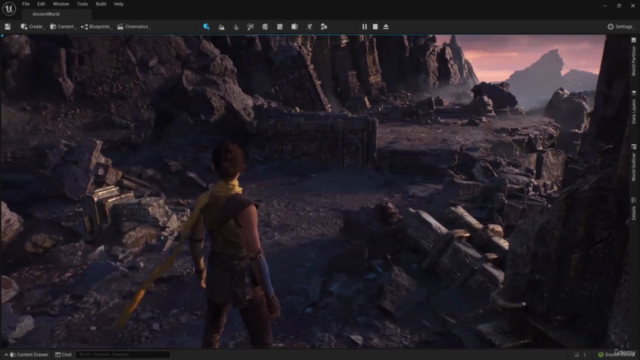Open the Details side panel
Image resolution: width=640 pixels, height=360 pixels.
[x=634, y=209]
